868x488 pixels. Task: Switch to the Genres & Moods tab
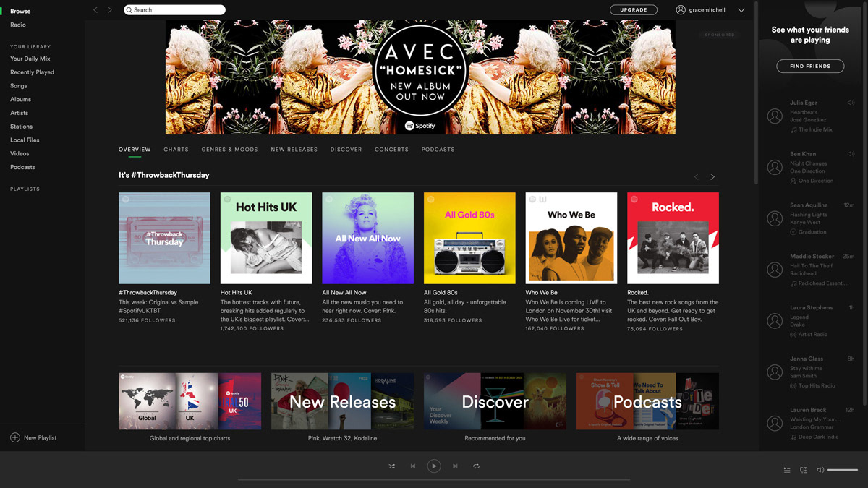[229, 150]
